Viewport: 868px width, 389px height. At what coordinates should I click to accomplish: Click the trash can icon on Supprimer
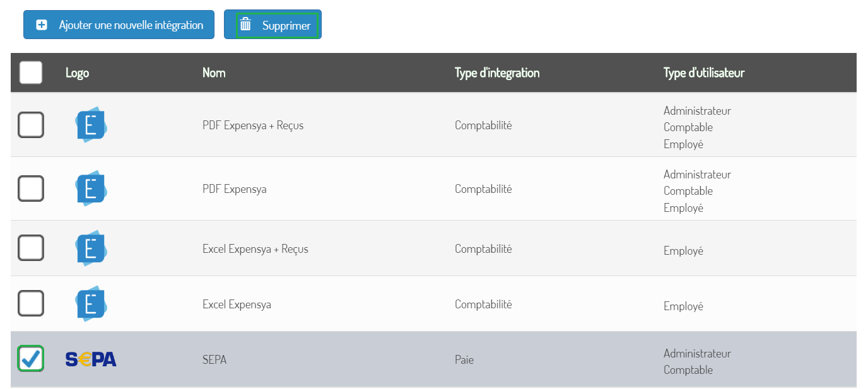click(246, 25)
